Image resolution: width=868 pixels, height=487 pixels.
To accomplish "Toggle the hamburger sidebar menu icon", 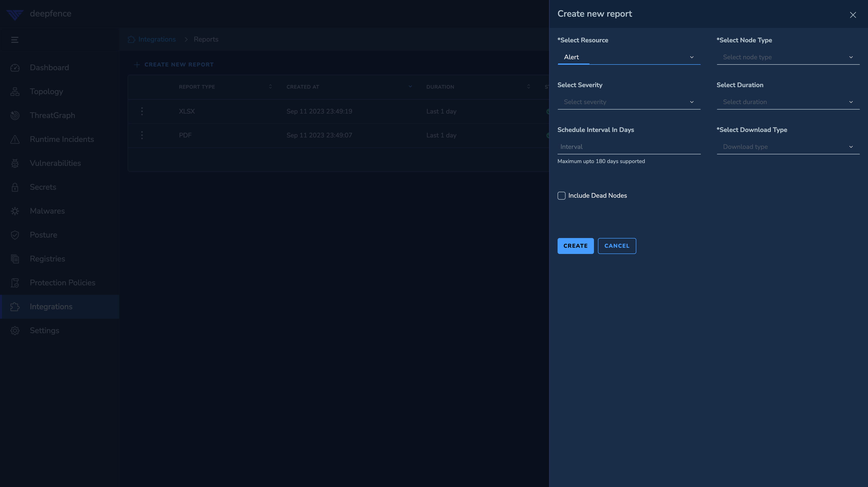I will point(15,40).
